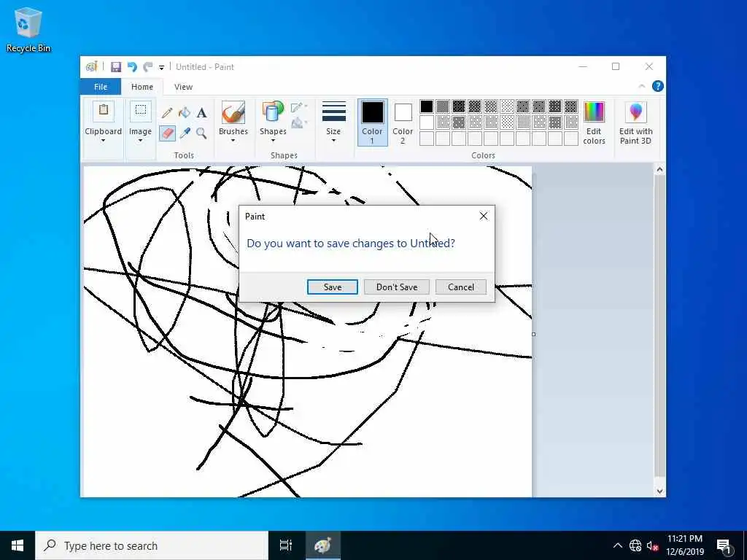747x560 pixels.
Task: Pick the black swatch in the palette
Action: tap(427, 106)
